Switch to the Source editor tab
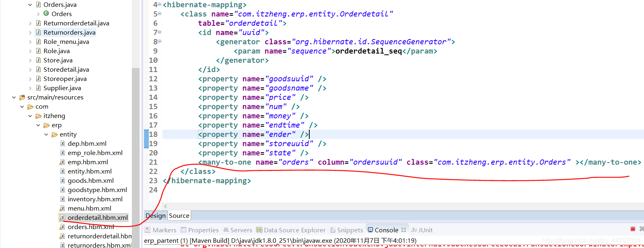Image resolution: width=644 pixels, height=248 pixels. 179,216
